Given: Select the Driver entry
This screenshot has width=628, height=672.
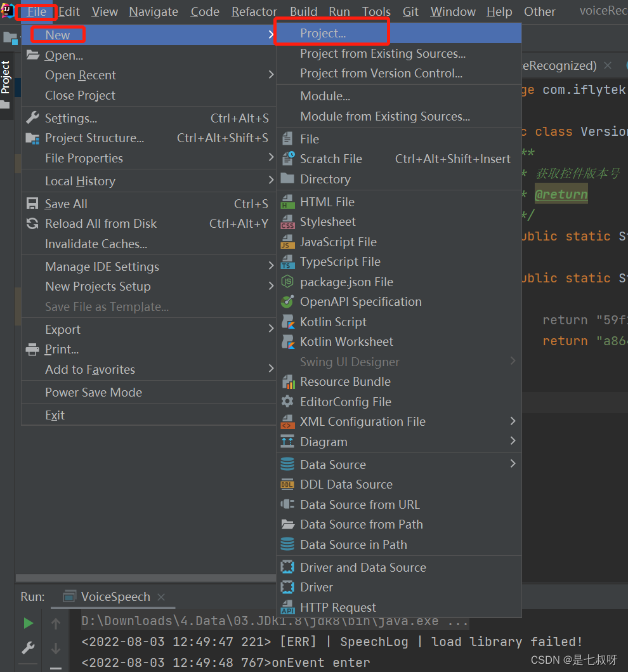Looking at the screenshot, I should coord(399,587).
